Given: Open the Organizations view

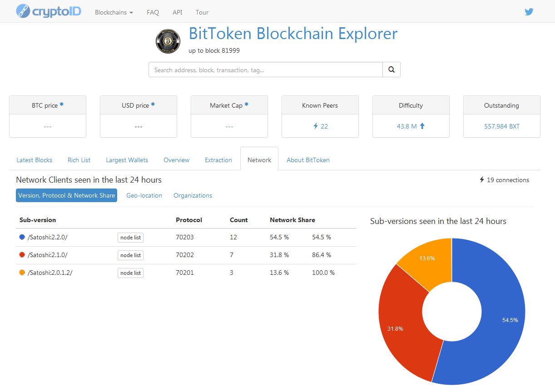Looking at the screenshot, I should (193, 195).
